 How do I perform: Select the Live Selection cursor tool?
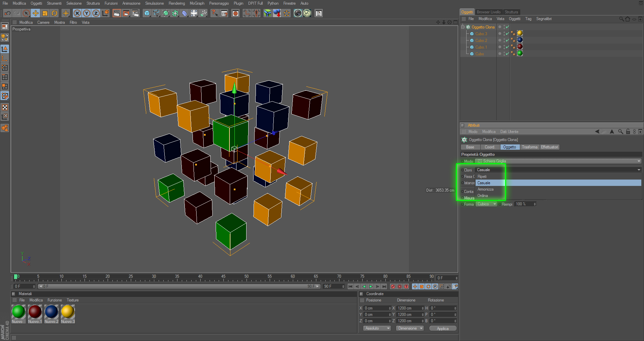pyautogui.click(x=26, y=13)
